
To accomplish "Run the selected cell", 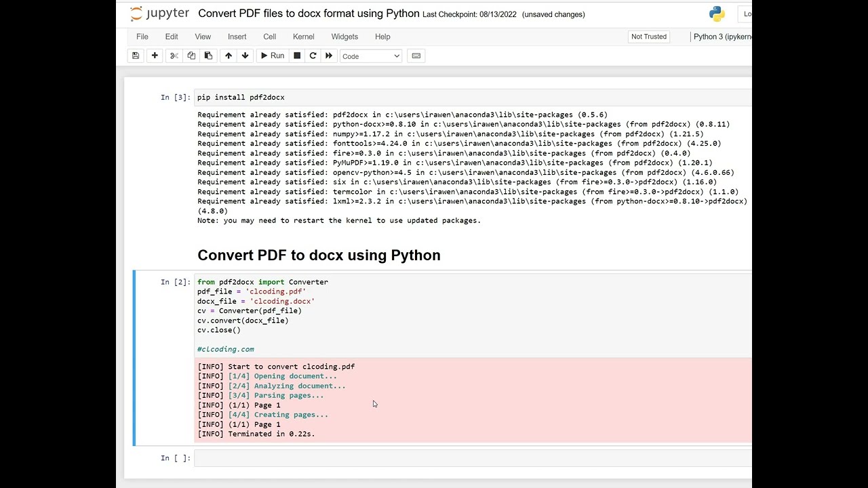I will (x=273, y=56).
